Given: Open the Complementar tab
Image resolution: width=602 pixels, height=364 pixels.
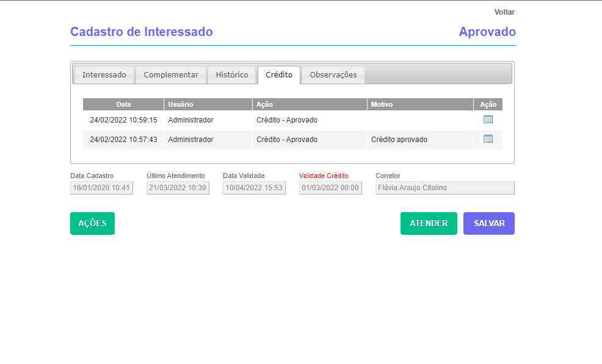Looking at the screenshot, I should pyautogui.click(x=170, y=74).
